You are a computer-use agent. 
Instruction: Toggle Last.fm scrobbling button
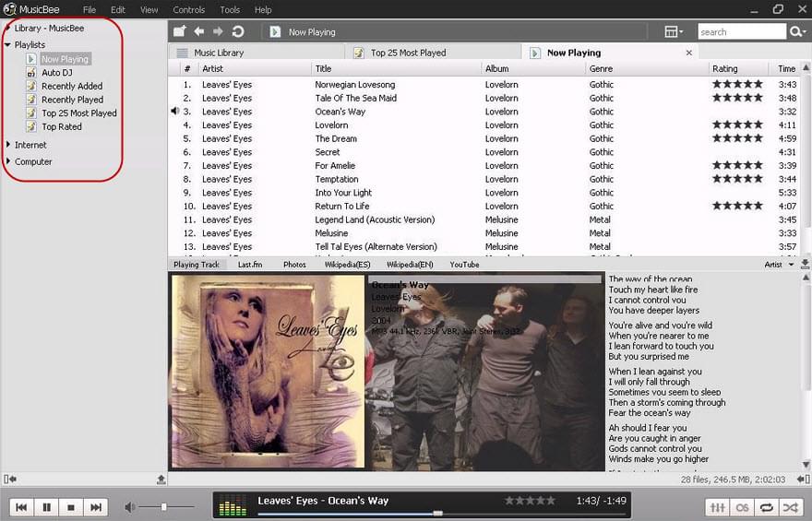click(x=742, y=507)
